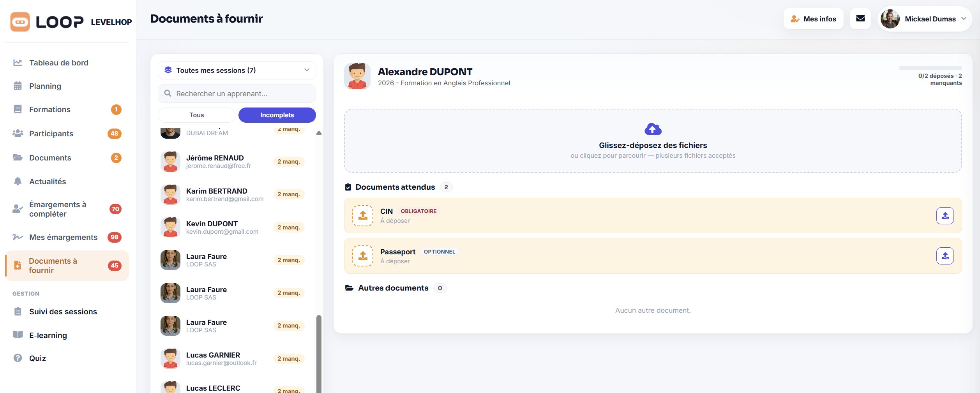Open the Mickael Dumas account menu chevron
This screenshot has width=980, height=393.
[x=964, y=19]
